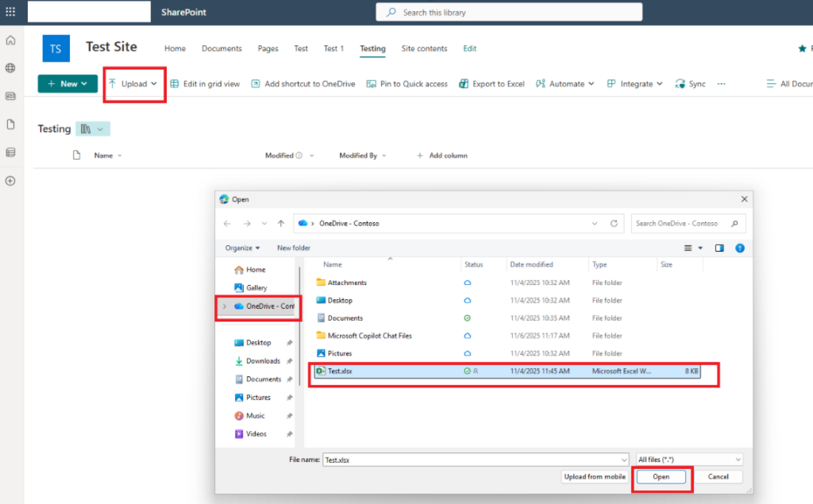Open help in the Open dialog

click(x=740, y=248)
